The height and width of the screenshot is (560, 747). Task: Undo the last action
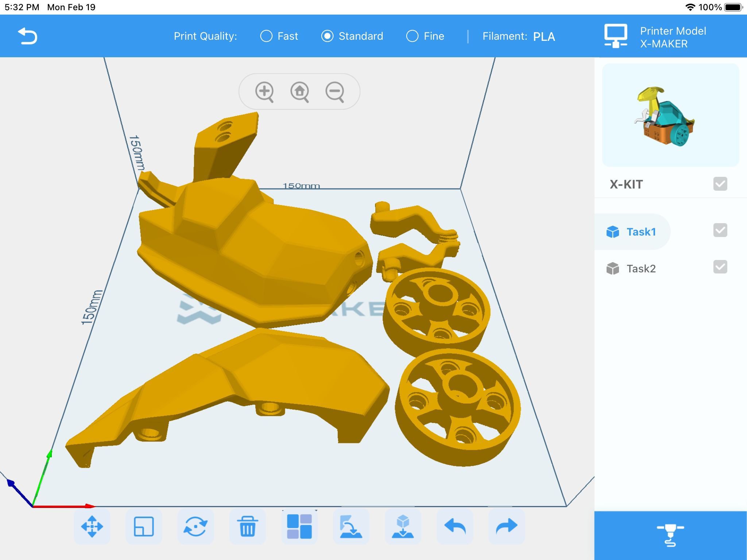coord(455,526)
